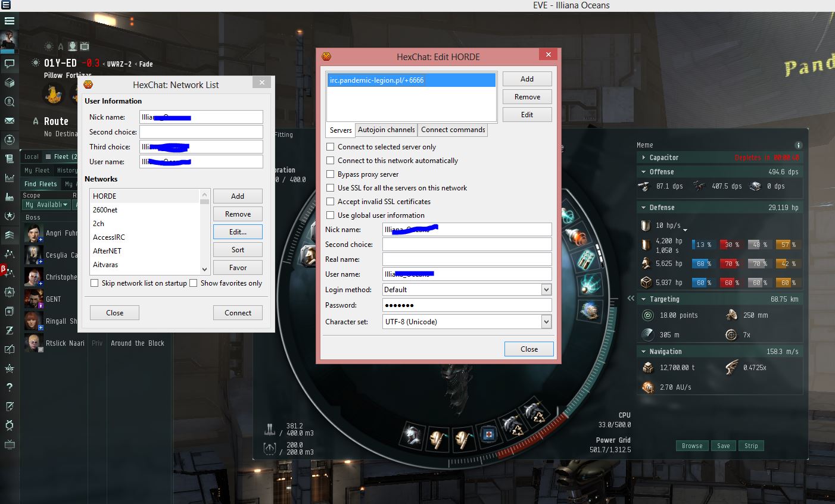The image size is (835, 504).
Task: Expand the Capacitor section
Action: point(644,158)
